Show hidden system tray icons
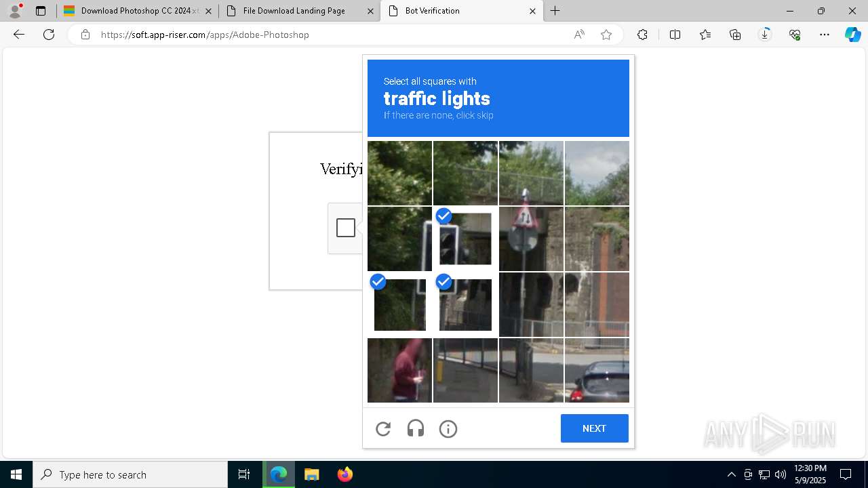 pos(731,474)
